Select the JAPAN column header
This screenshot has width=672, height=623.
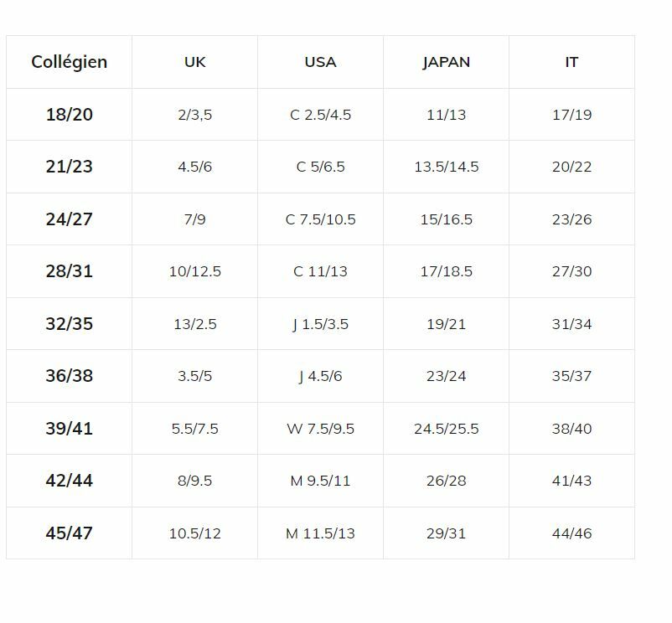(x=446, y=62)
